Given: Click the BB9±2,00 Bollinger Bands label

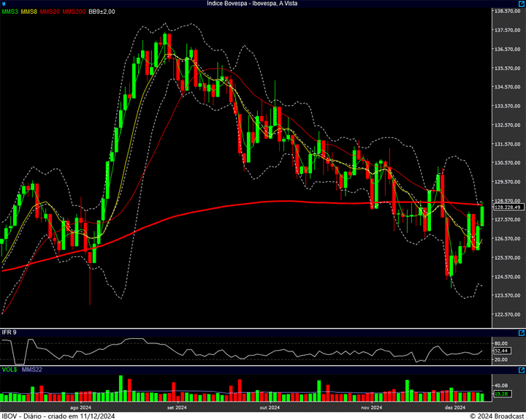Looking at the screenshot, I should pyautogui.click(x=102, y=12).
